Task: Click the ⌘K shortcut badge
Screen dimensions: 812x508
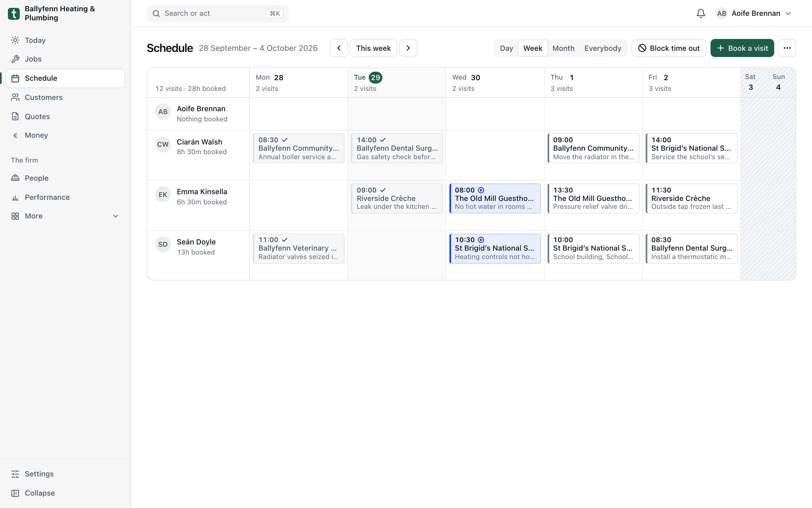Action: [275, 14]
